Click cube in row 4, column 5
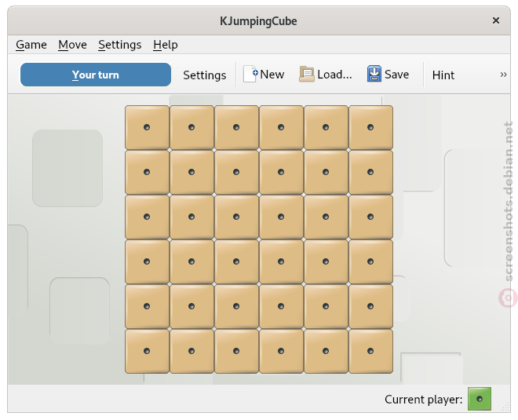Viewport: 518px width, 420px height. [x=326, y=261]
